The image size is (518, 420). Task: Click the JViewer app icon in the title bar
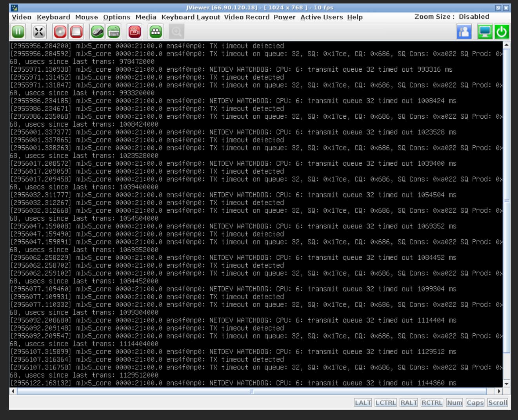(15, 8)
